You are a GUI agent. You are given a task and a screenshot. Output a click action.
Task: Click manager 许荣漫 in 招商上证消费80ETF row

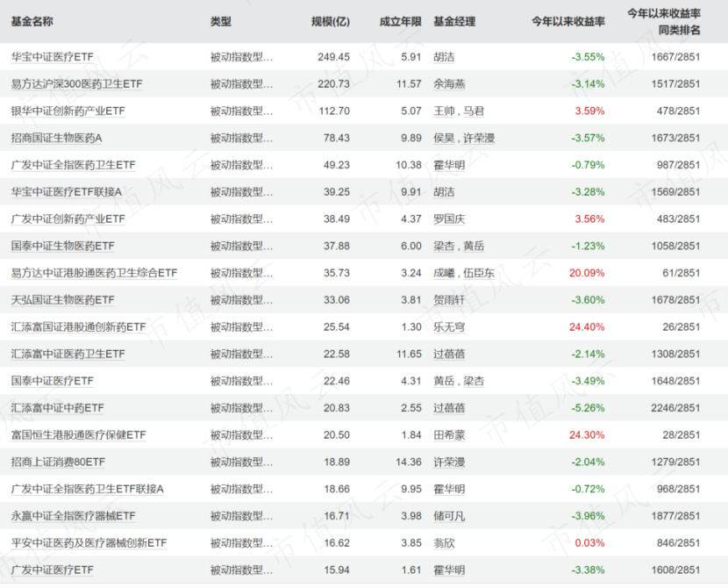pyautogui.click(x=449, y=462)
